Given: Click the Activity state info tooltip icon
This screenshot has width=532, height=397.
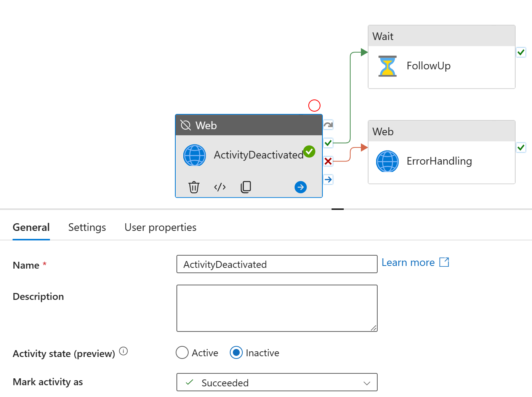Looking at the screenshot, I should point(123,351).
